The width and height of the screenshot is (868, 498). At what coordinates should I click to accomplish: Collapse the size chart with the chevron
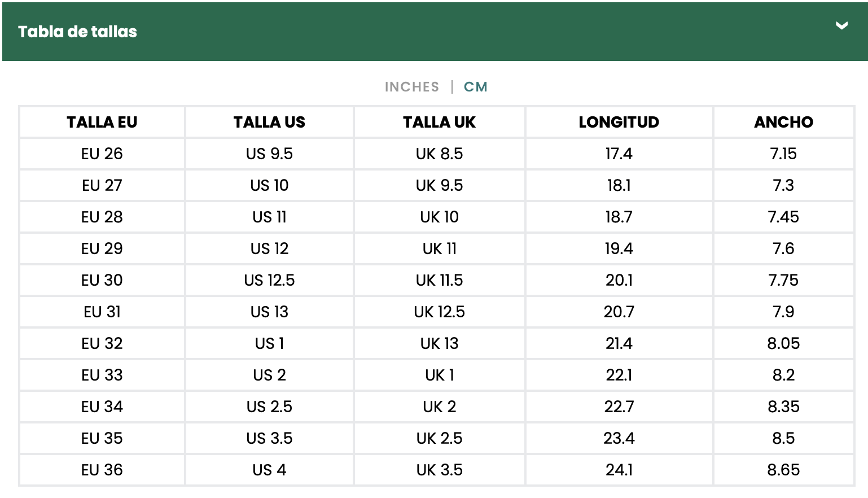pyautogui.click(x=841, y=26)
